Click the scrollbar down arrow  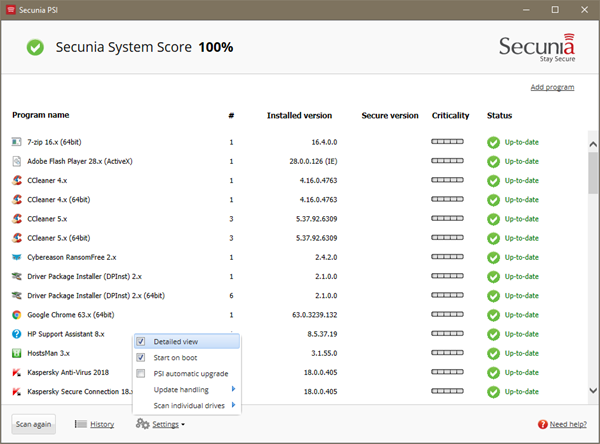click(593, 391)
